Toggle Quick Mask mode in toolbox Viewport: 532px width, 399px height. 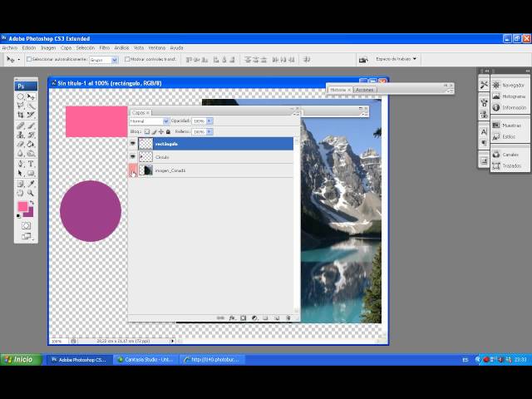pyautogui.click(x=26, y=225)
